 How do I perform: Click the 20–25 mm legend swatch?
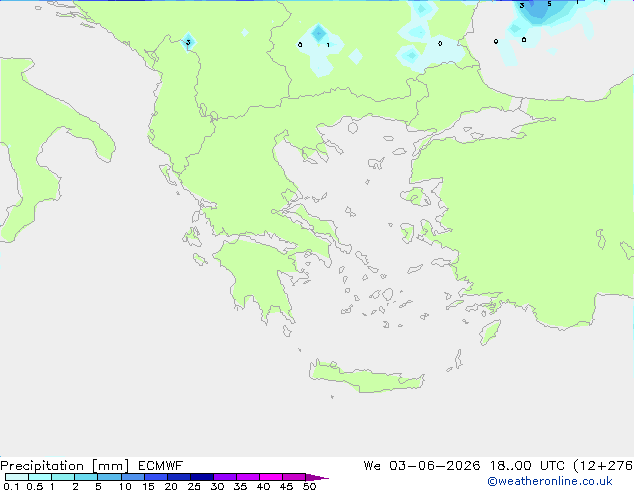(178, 477)
